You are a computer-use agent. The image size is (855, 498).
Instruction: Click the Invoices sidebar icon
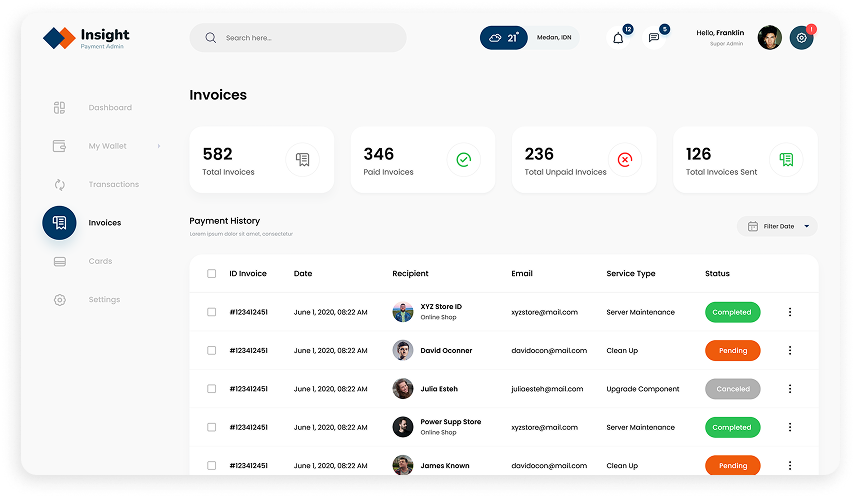click(59, 223)
